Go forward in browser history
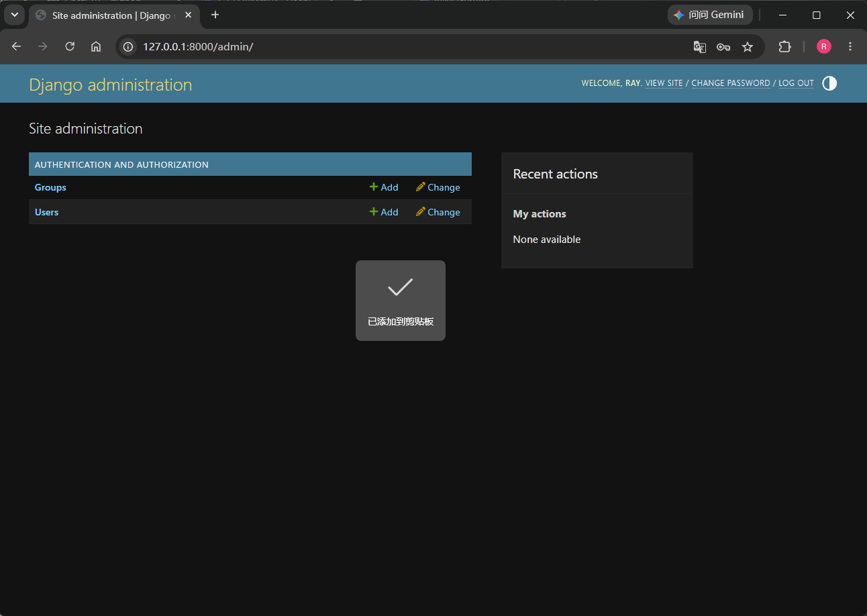The height and width of the screenshot is (616, 867). [43, 46]
